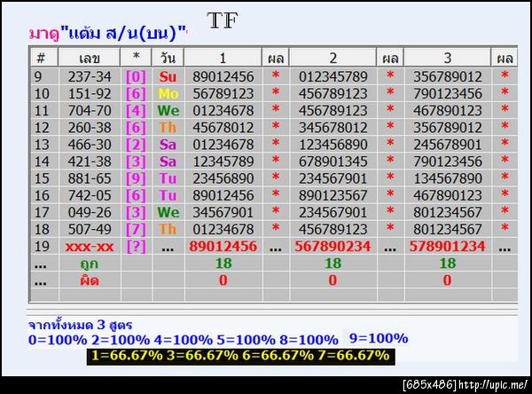Select red "89012456" in row 19
This screenshot has height=394, width=532.
click(x=223, y=247)
